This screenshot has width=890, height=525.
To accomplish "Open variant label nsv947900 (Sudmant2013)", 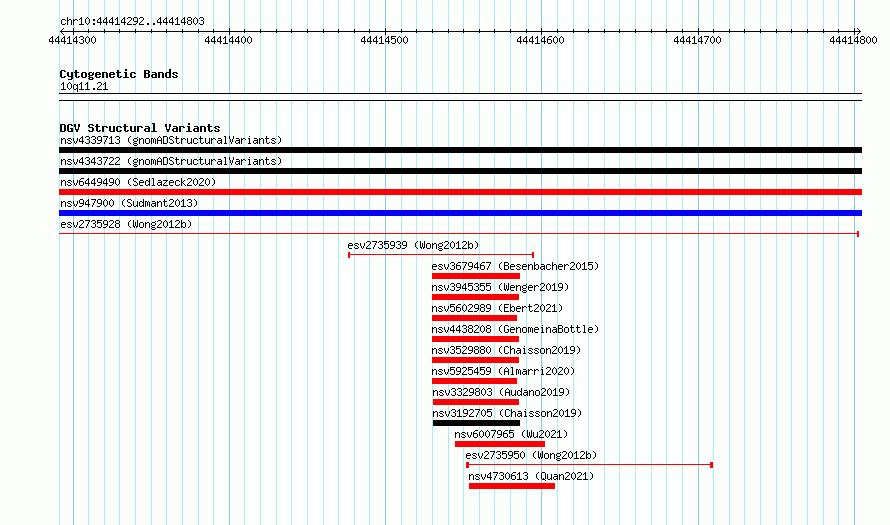I will [129, 203].
